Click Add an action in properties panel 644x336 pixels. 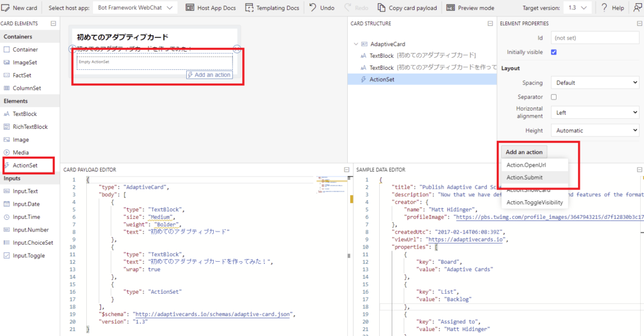[x=524, y=152]
